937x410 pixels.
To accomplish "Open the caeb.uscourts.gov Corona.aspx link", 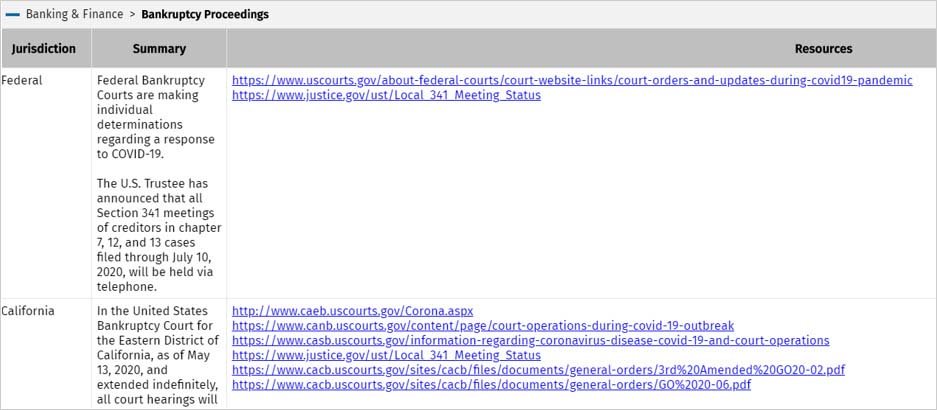I will tap(352, 311).
